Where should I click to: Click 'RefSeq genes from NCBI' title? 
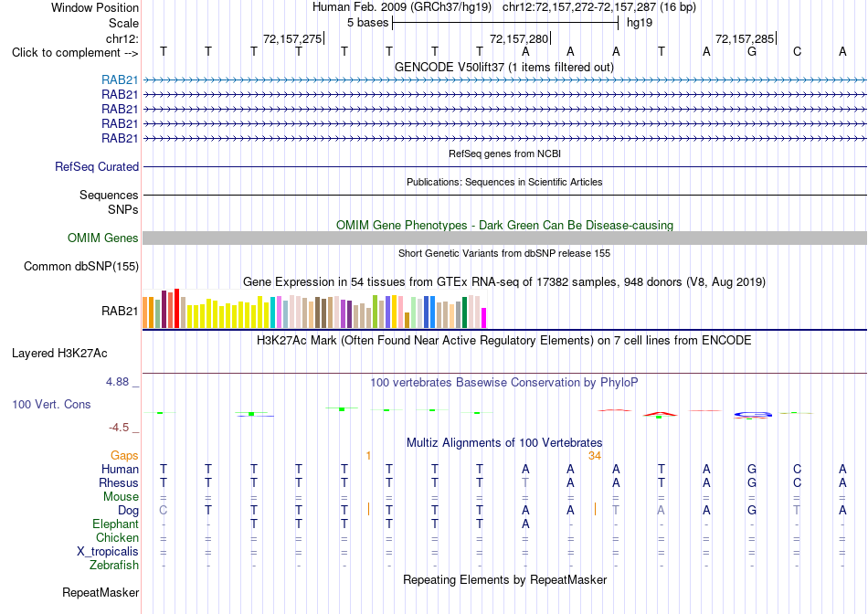click(x=504, y=153)
